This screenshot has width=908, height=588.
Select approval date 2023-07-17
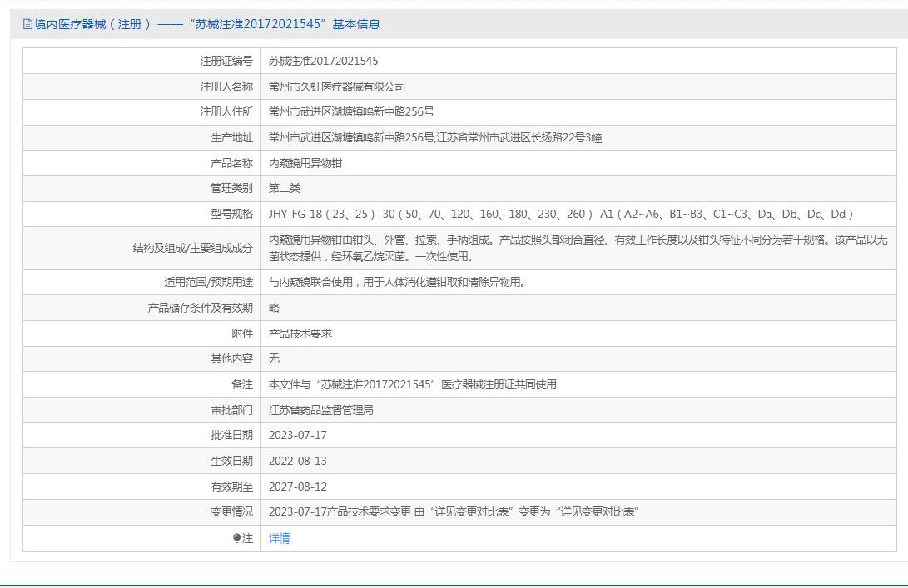pos(298,436)
